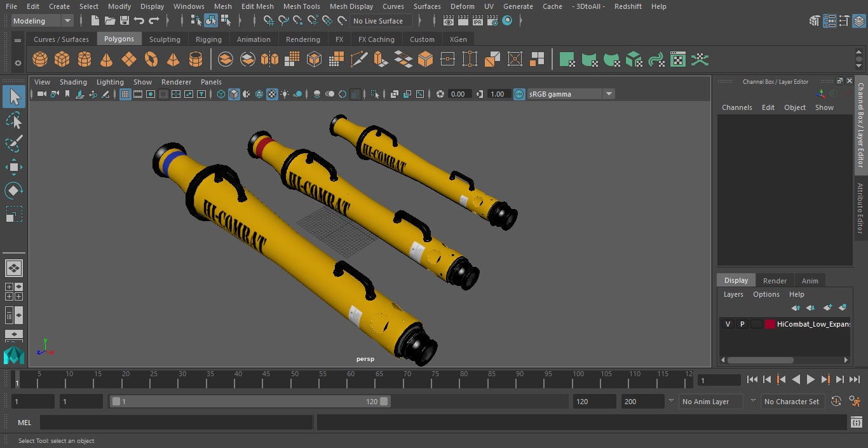Click the MEL command line input field
This screenshot has height=448, width=868.
[176, 423]
